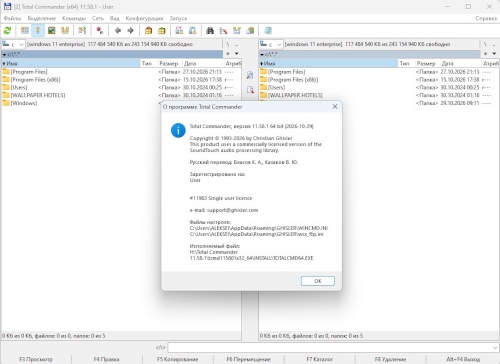Image resolution: width=500 pixels, height=364 pixels.
Task: Sort left panel by Имя column header
Action: click(71, 63)
